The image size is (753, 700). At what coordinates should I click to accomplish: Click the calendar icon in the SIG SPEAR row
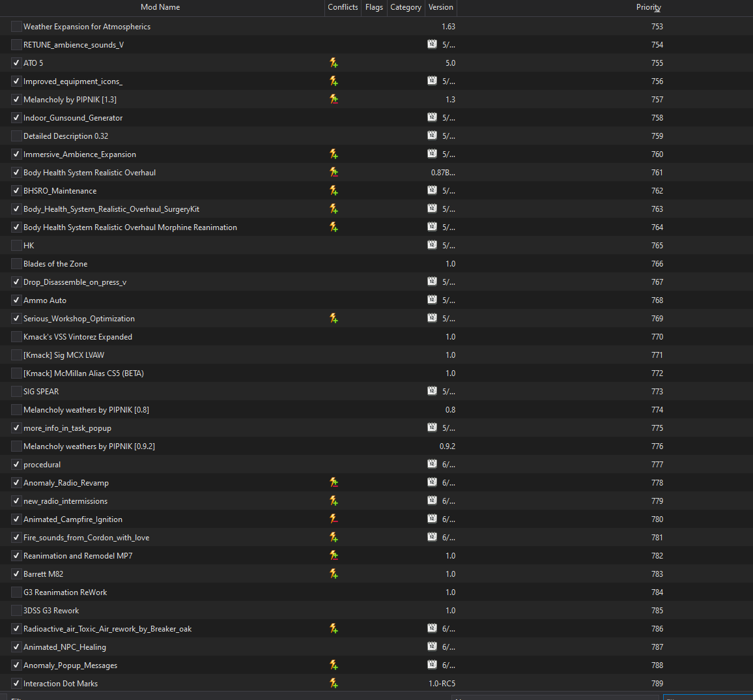(x=433, y=391)
